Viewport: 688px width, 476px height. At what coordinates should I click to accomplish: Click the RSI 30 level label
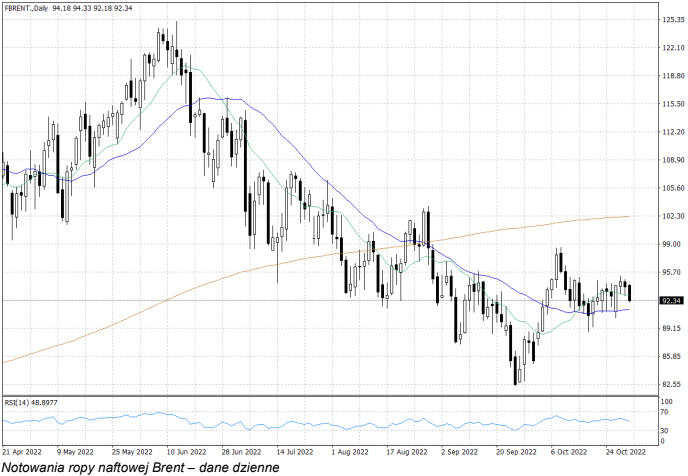point(664,430)
